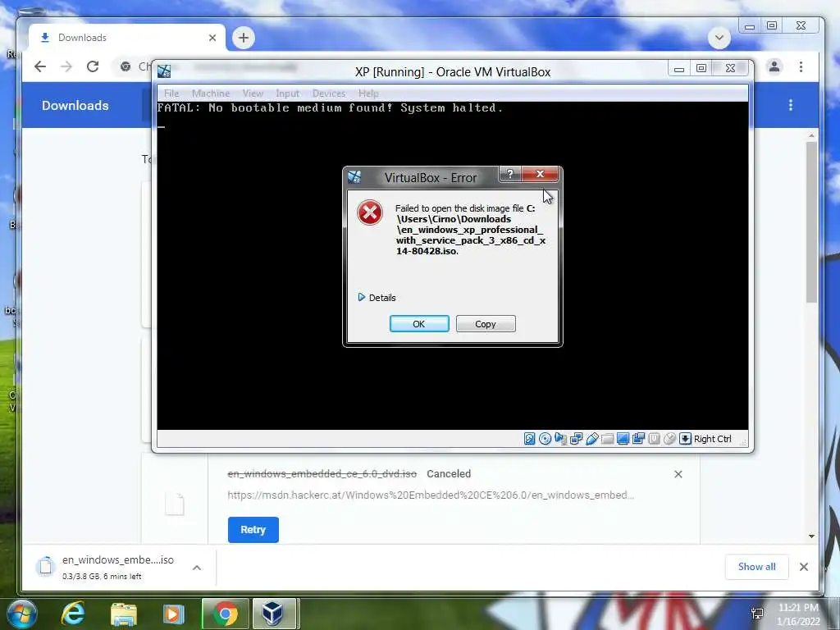Screen dimensions: 840x630
Task: Click Retry for the canceled download
Action: point(253,529)
